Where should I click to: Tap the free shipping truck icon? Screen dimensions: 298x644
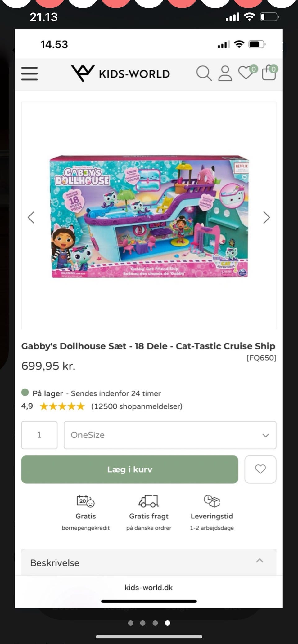(149, 501)
